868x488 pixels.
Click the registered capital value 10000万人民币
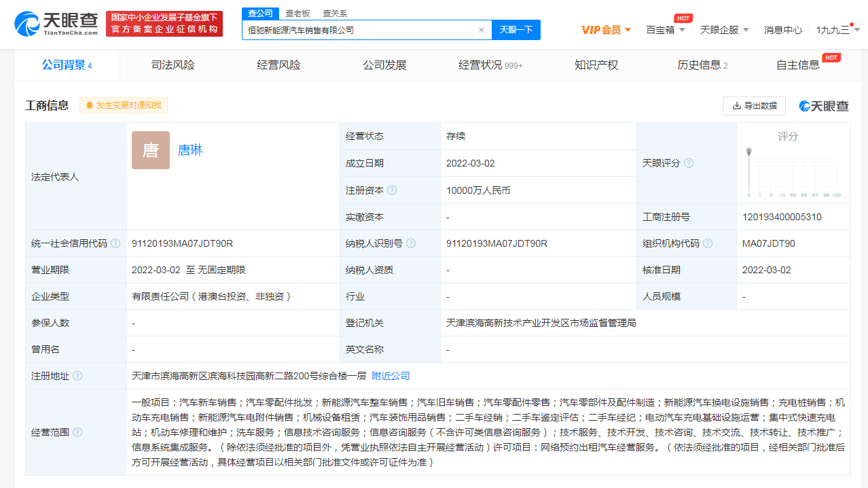coord(478,190)
